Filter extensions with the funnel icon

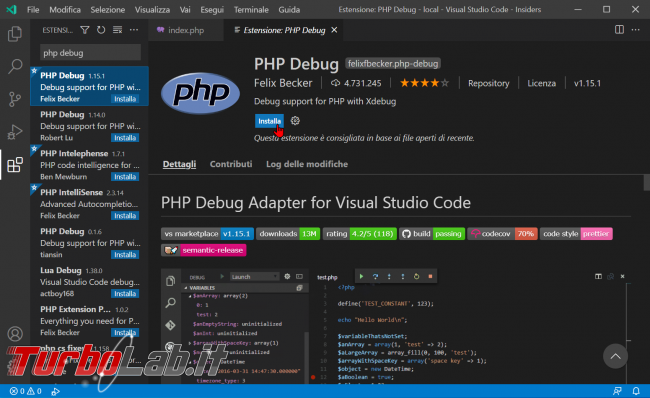[x=85, y=30]
